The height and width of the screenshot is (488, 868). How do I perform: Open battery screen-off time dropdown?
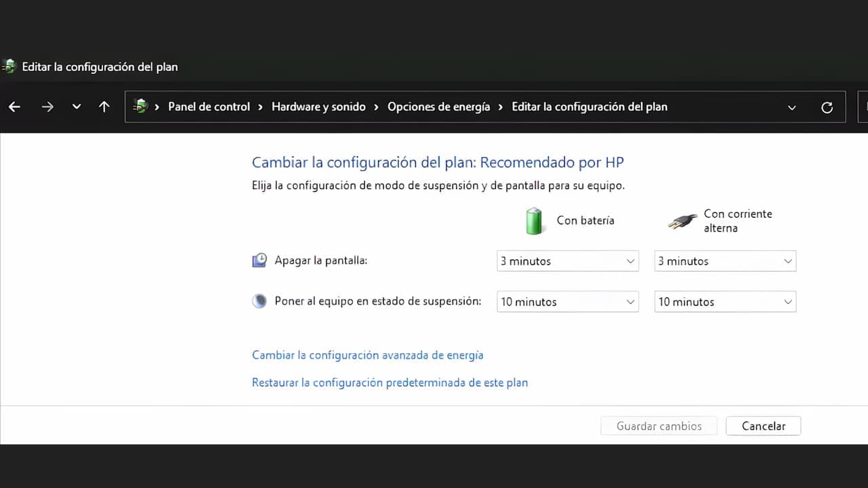click(x=568, y=261)
